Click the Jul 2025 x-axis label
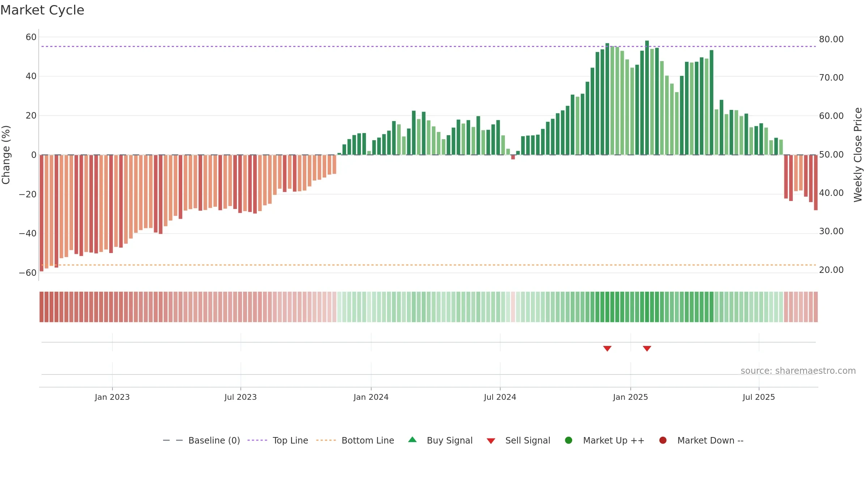Screen dimensions: 868x488 pos(759,397)
